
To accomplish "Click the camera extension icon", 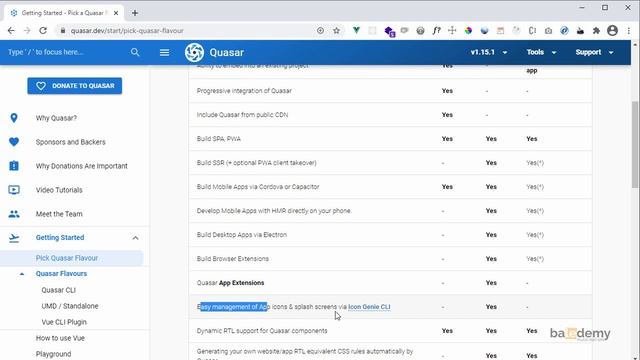I will coord(548,31).
